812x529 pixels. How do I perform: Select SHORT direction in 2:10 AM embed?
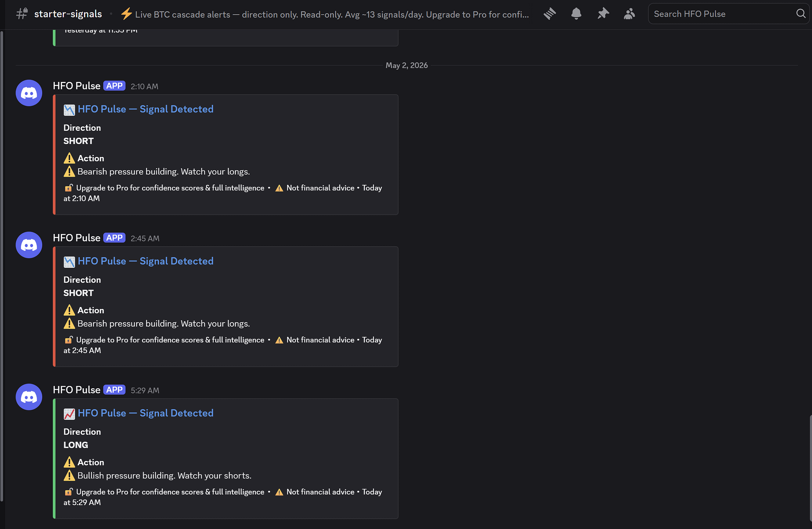(x=79, y=141)
